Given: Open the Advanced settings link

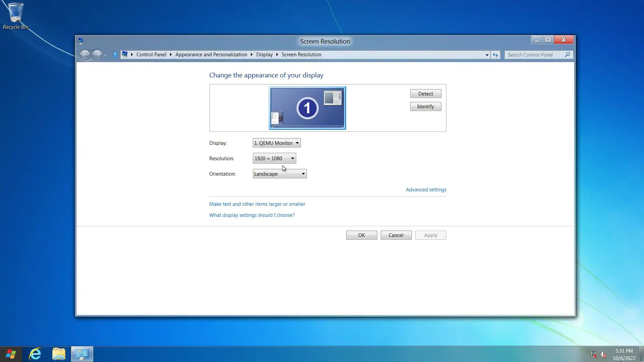Looking at the screenshot, I should tap(426, 190).
